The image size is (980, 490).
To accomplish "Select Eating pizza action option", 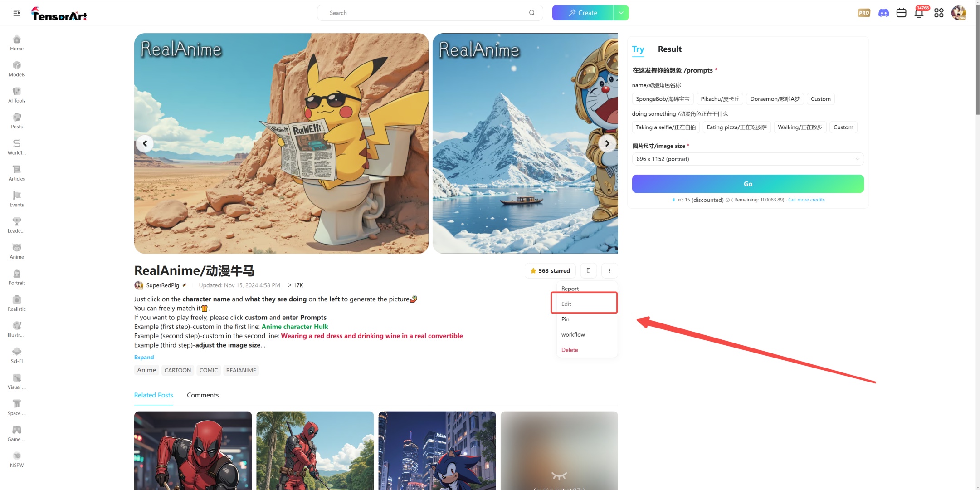I will 736,127.
